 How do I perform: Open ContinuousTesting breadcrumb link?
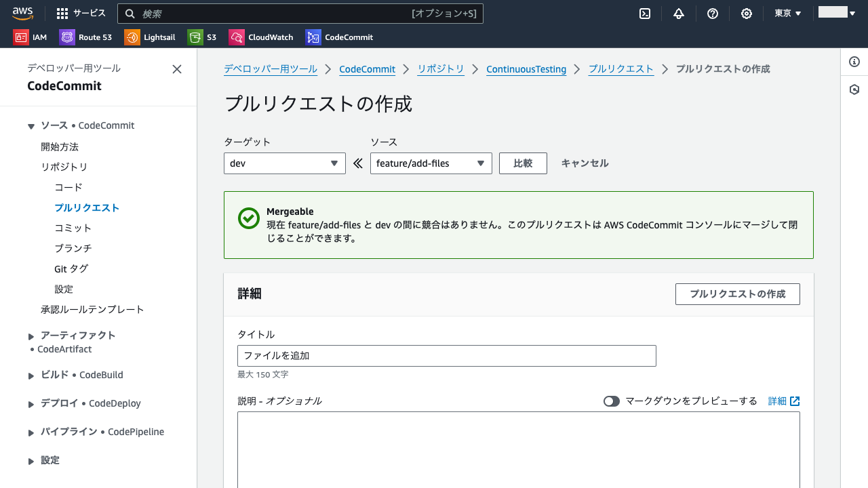coord(526,69)
